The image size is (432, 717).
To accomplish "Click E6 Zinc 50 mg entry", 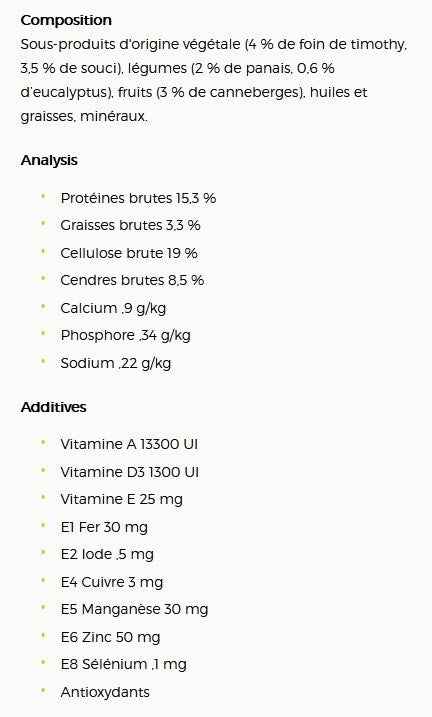I will point(110,637).
